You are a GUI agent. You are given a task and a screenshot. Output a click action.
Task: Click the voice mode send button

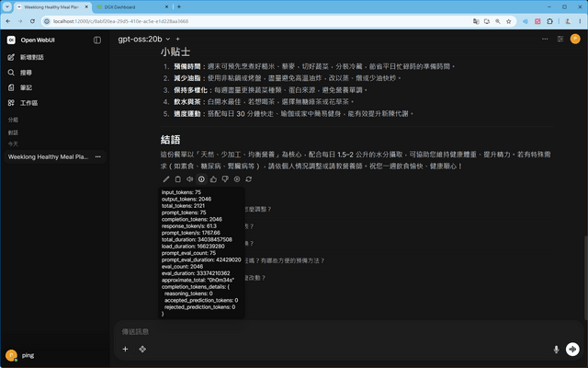point(572,350)
